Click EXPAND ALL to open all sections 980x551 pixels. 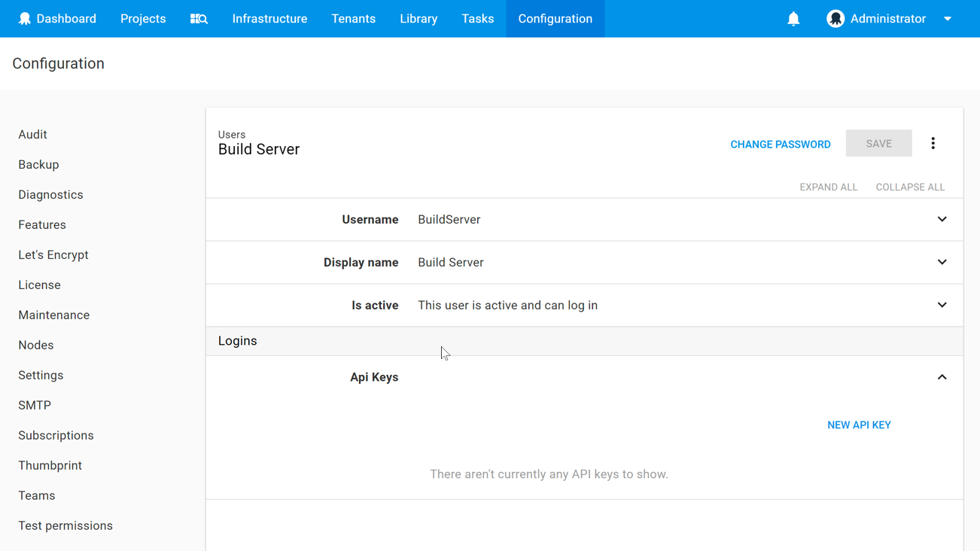(828, 187)
